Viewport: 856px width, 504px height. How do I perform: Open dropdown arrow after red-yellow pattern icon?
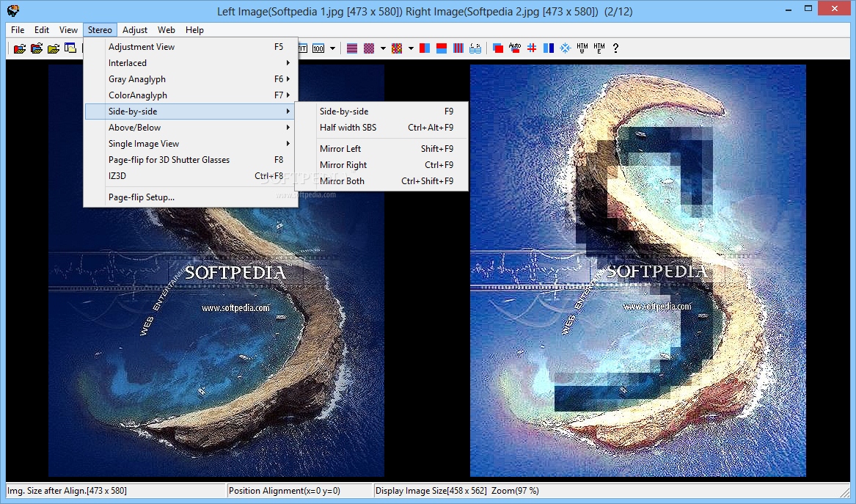411,48
